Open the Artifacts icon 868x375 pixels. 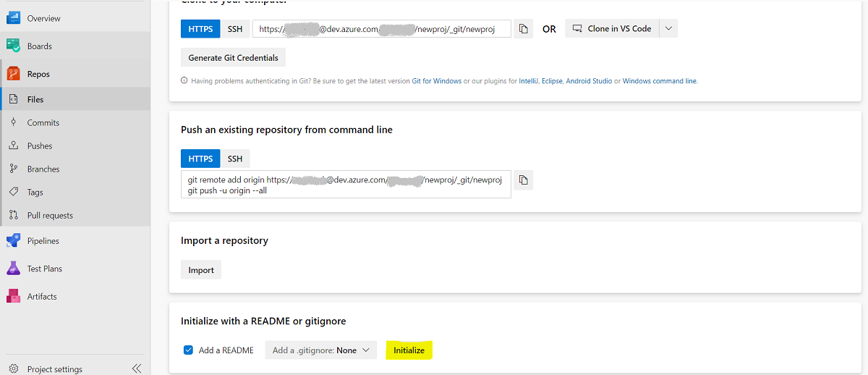[13, 296]
